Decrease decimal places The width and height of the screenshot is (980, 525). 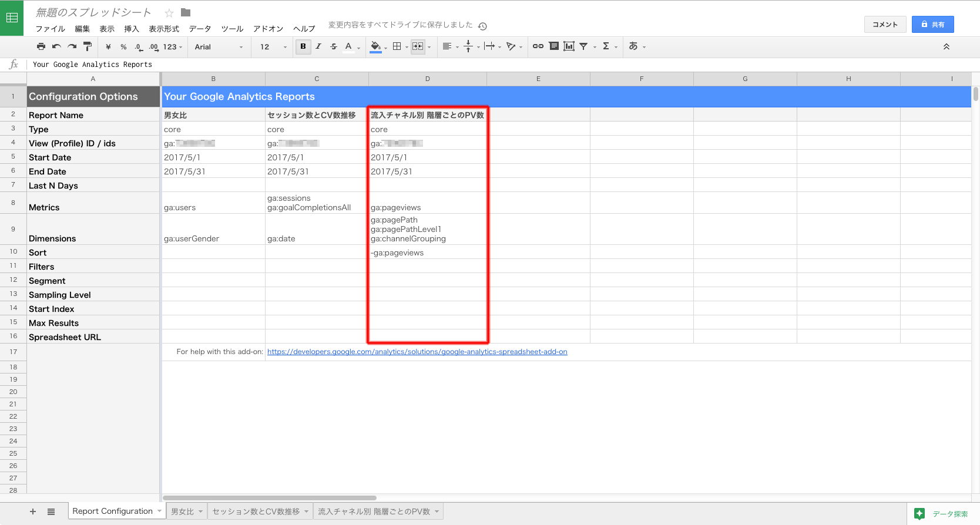pyautogui.click(x=138, y=47)
